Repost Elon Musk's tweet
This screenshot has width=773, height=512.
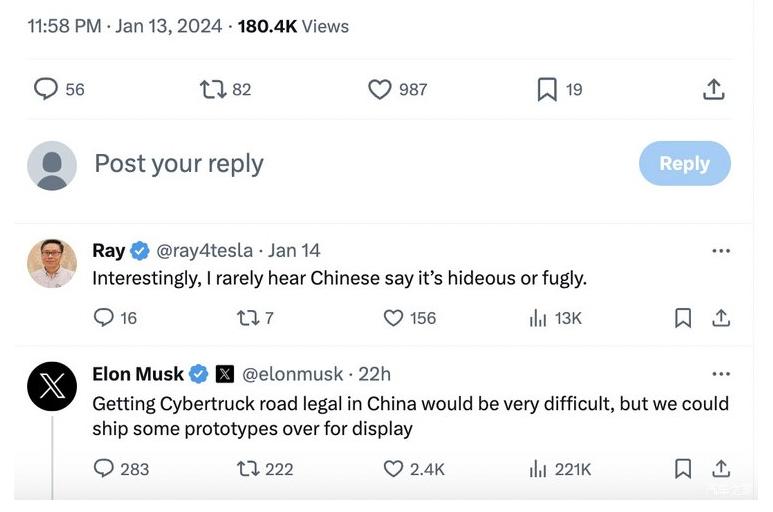(246, 468)
